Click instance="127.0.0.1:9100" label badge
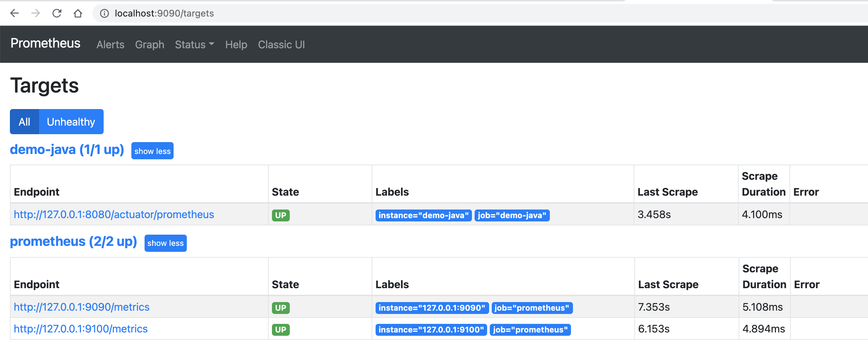 coord(431,330)
